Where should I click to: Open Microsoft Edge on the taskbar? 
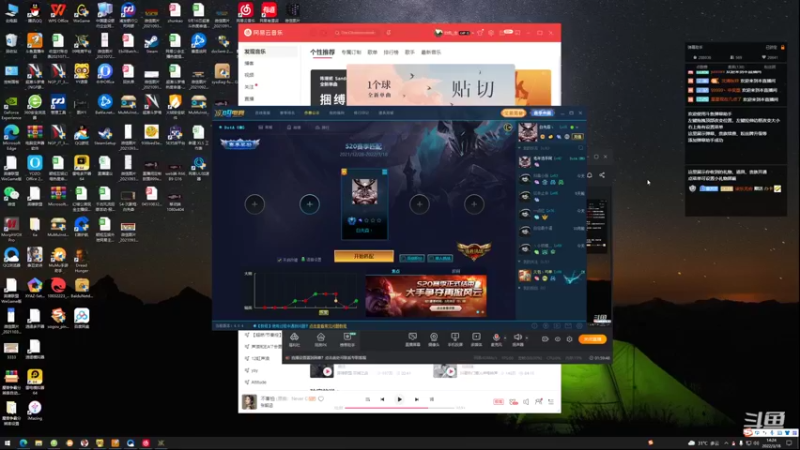pos(23,443)
